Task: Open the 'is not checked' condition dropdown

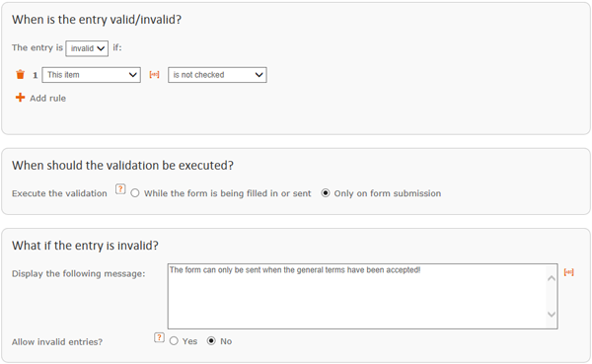Action: [217, 75]
